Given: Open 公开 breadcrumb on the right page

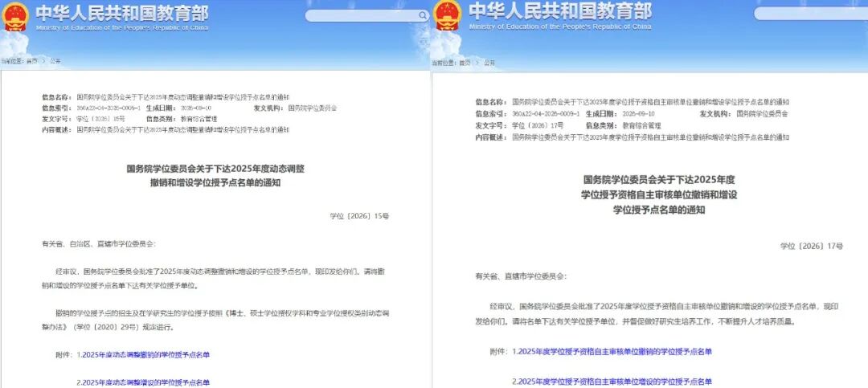Looking at the screenshot, I should 489,63.
